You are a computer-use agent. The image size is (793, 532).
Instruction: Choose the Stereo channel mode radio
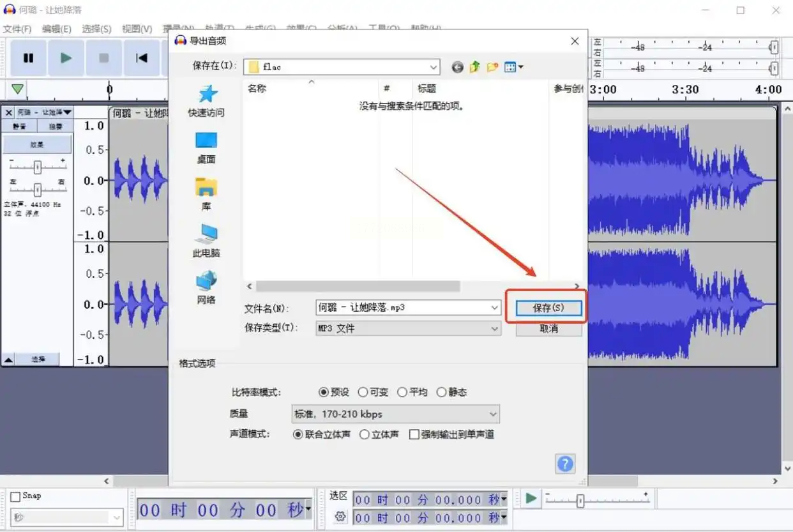pyautogui.click(x=365, y=434)
